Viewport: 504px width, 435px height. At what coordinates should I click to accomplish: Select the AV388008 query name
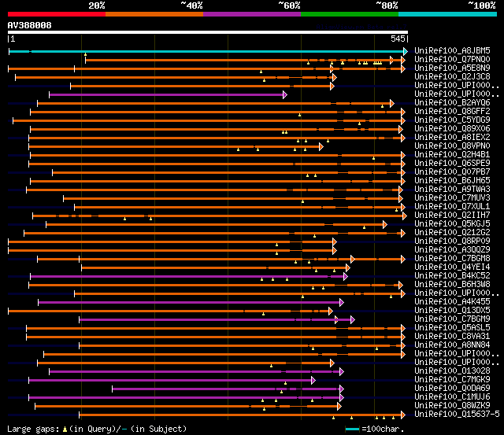30,25
